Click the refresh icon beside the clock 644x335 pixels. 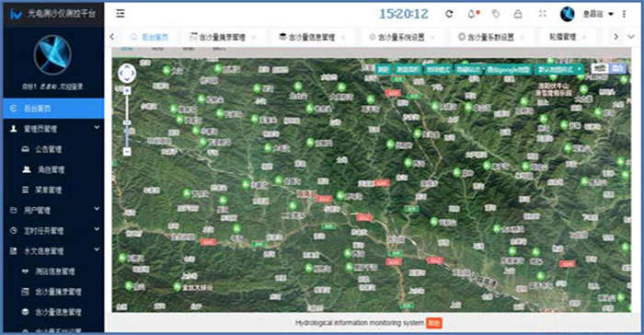(449, 14)
